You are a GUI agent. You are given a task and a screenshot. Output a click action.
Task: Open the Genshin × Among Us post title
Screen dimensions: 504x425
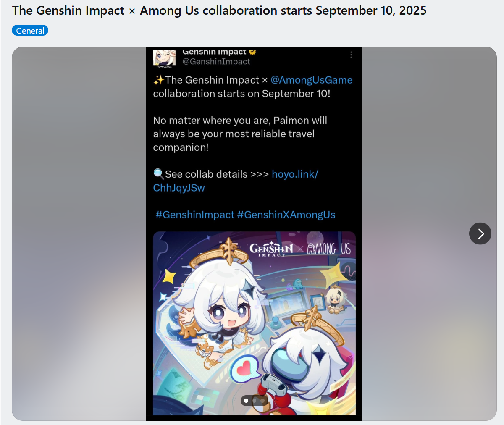pos(219,10)
